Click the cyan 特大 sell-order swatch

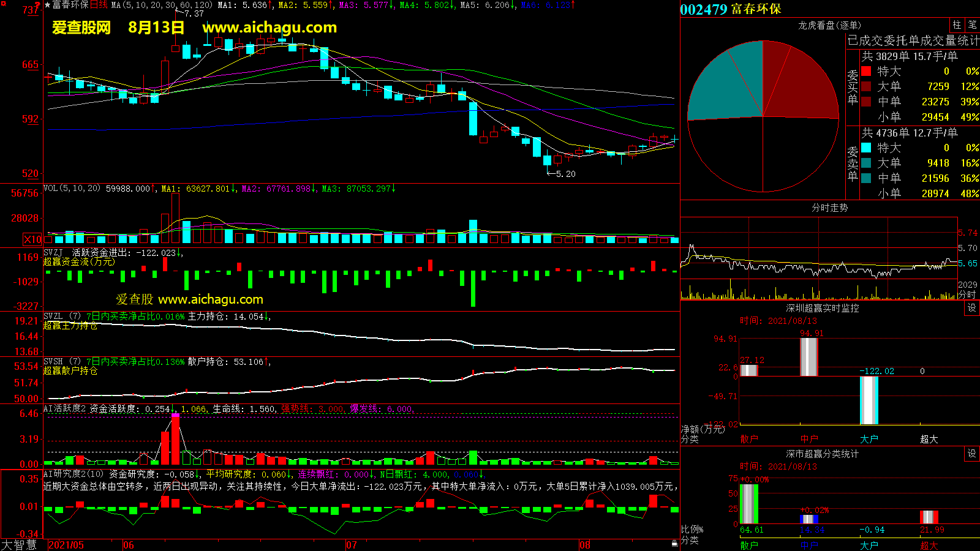866,148
